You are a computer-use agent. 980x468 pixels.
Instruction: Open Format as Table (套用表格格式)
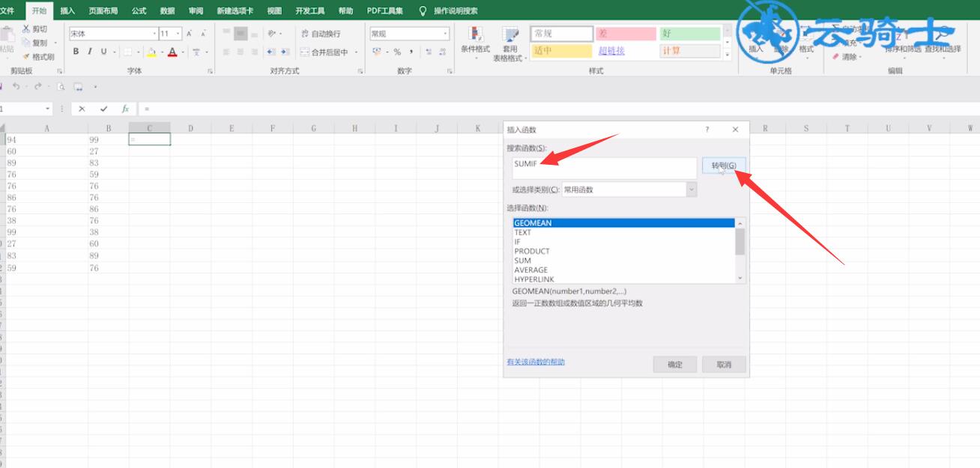509,45
